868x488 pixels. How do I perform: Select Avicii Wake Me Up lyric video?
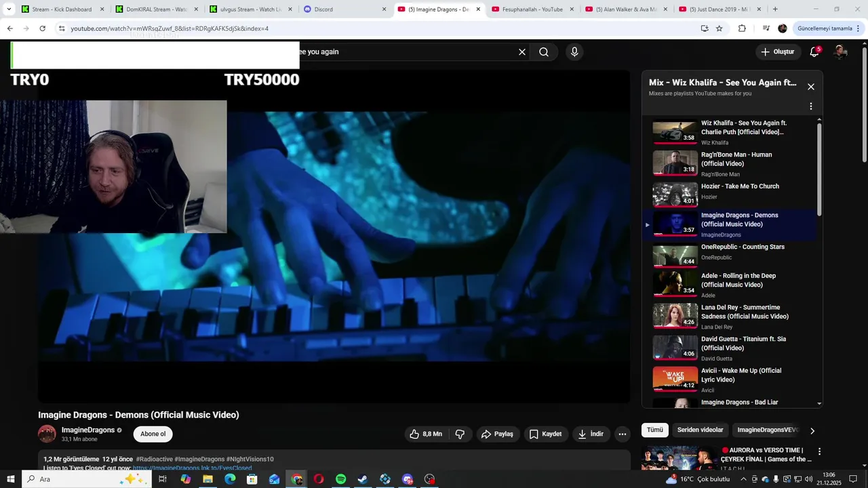tap(729, 380)
